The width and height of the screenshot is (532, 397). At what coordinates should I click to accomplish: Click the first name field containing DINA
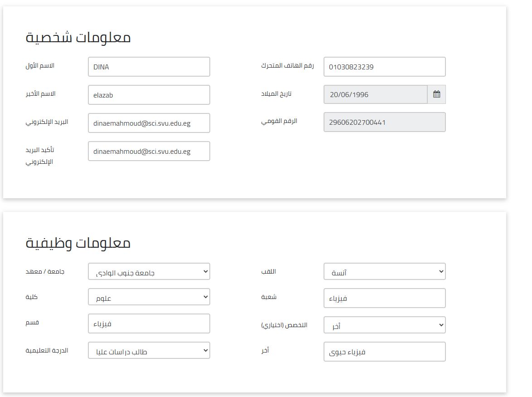click(149, 67)
